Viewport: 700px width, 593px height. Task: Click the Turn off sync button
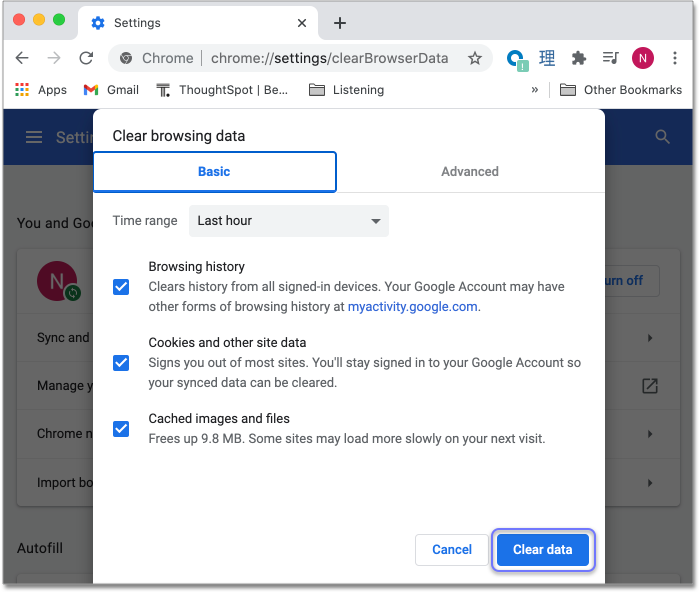[x=632, y=281]
